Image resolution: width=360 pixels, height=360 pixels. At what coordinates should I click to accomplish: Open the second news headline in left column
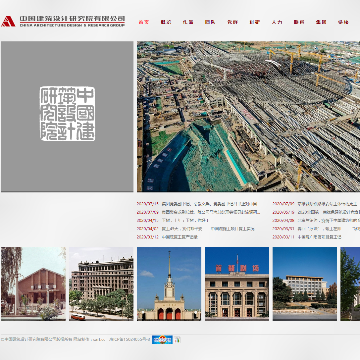211,212
